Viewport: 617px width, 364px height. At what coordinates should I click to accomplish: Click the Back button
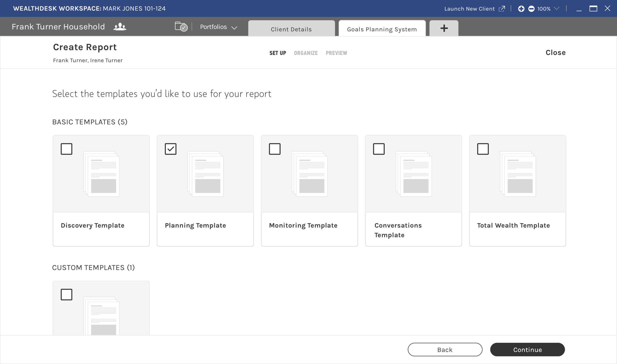click(x=445, y=349)
